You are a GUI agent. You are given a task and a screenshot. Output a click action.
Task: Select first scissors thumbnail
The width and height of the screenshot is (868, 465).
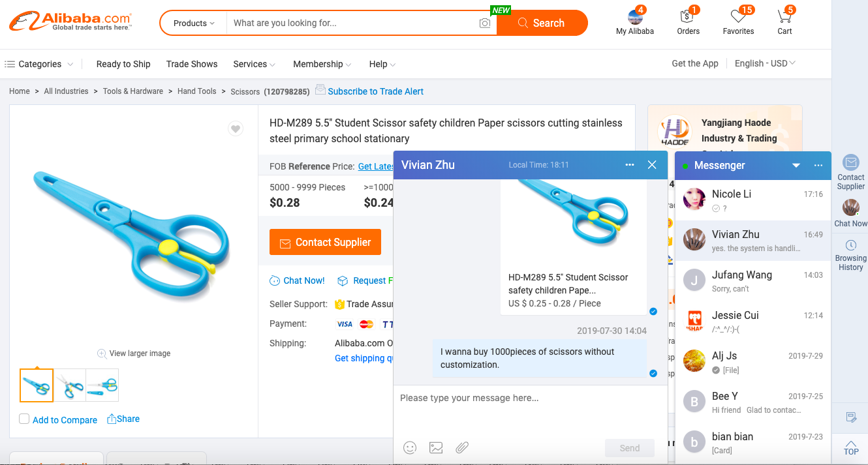click(x=37, y=385)
